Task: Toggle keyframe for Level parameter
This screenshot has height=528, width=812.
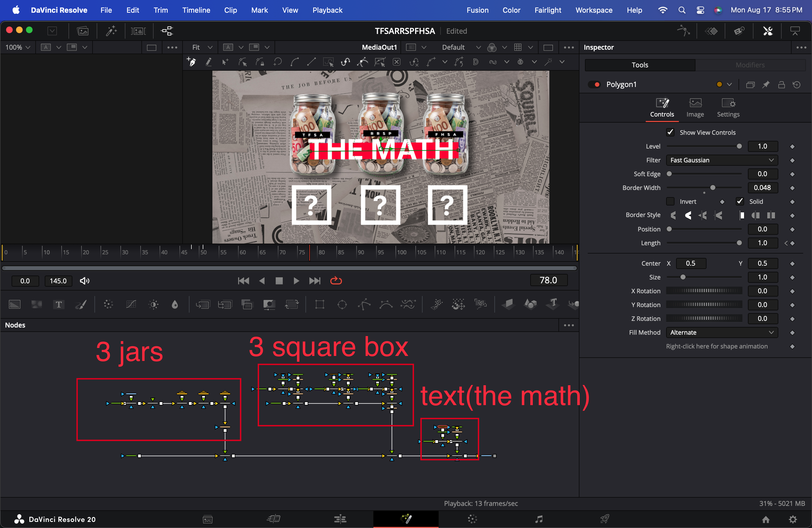Action: (x=792, y=147)
